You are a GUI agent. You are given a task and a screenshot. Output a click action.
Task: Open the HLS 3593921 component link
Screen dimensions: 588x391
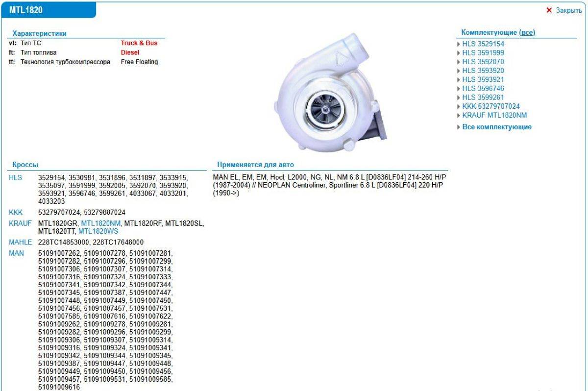483,79
